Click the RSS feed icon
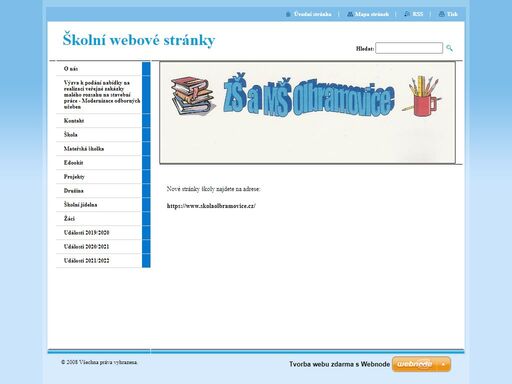Screen dimensions: 512x384 407,14
